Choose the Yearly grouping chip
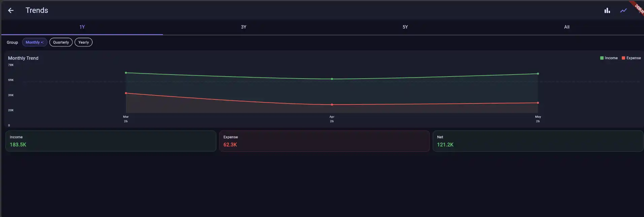Image resolution: width=644 pixels, height=217 pixels. (83, 42)
